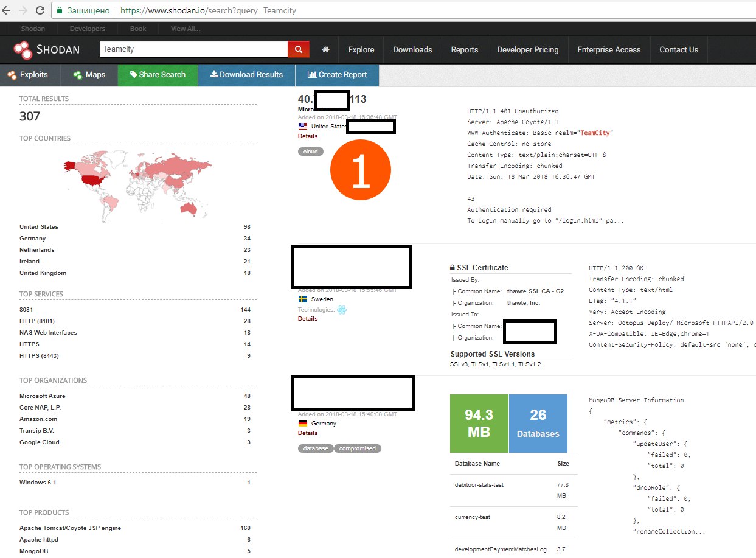Screen dimensions: 756x558
Task: Open the Downloads menu item
Action: click(412, 50)
